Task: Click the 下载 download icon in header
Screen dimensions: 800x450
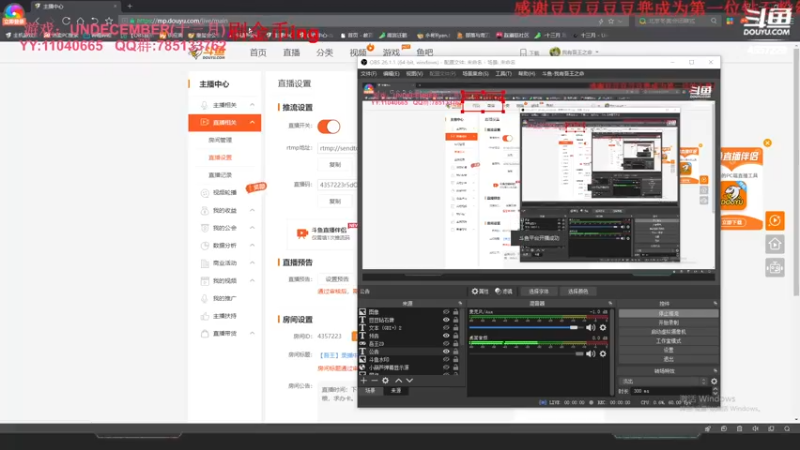Action: pos(529,53)
